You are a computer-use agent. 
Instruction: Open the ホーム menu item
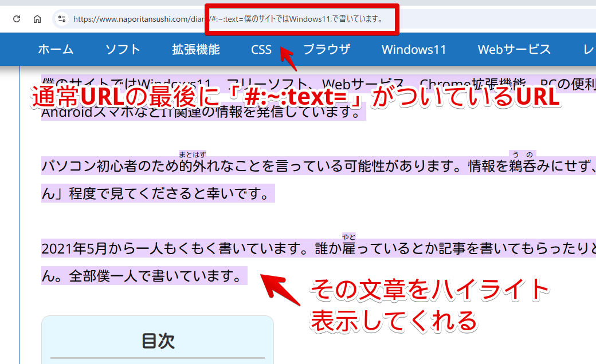tap(56, 49)
